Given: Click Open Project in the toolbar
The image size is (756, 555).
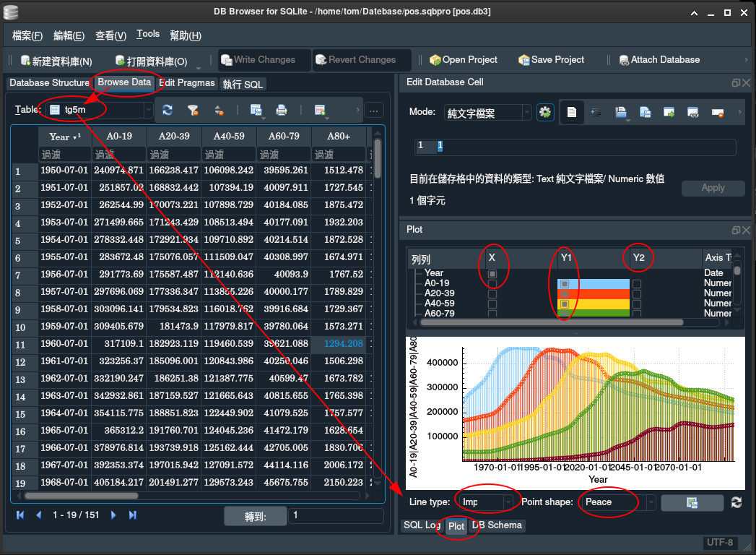Looking at the screenshot, I should point(464,60).
